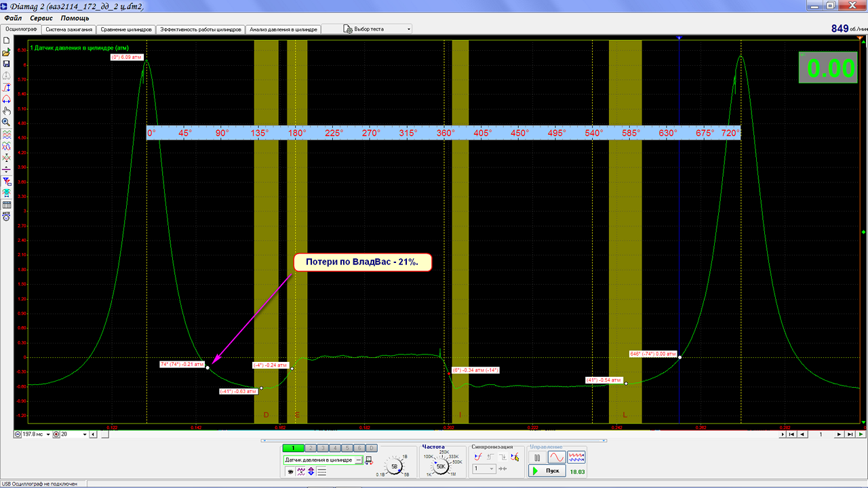Viewport: 868px width, 488px height.
Task: Open the Файл menu
Action: (13, 18)
